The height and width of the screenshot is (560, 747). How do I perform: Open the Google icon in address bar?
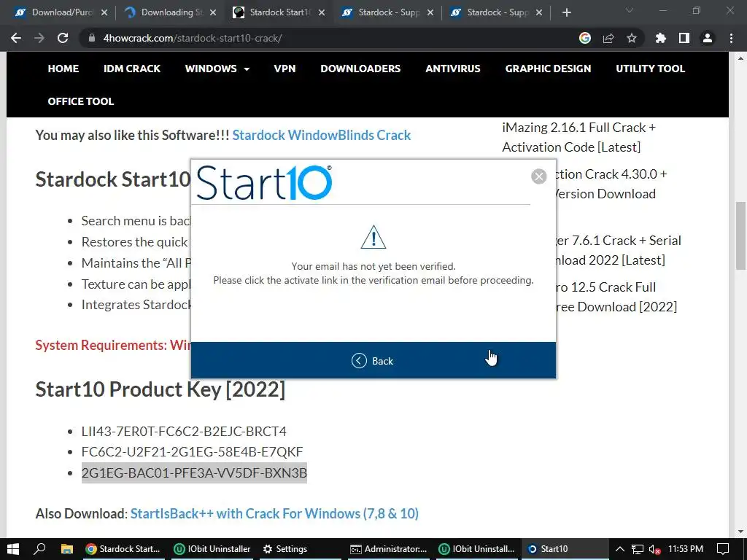585,38
